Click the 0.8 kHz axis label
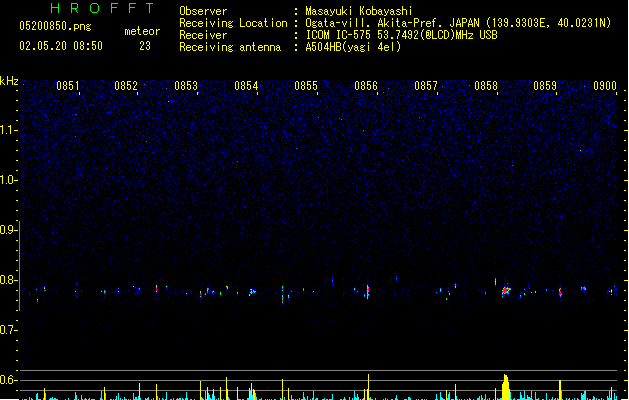Viewport: 629px width, 400px height. 7,280
